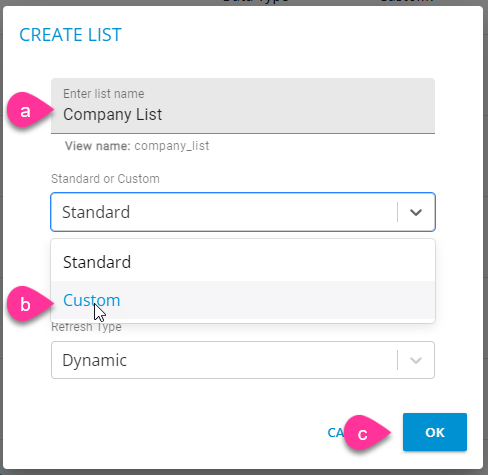Click the Company List text in the name field

coord(112,115)
